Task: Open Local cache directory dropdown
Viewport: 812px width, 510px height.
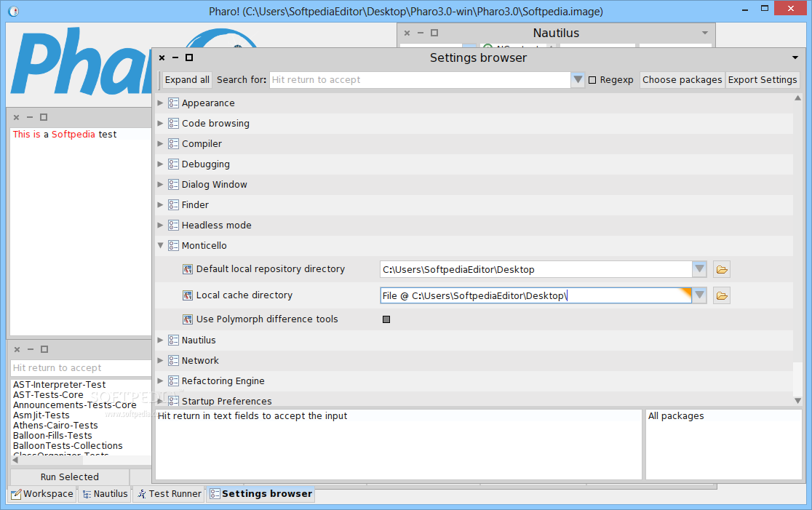Action: (700, 295)
